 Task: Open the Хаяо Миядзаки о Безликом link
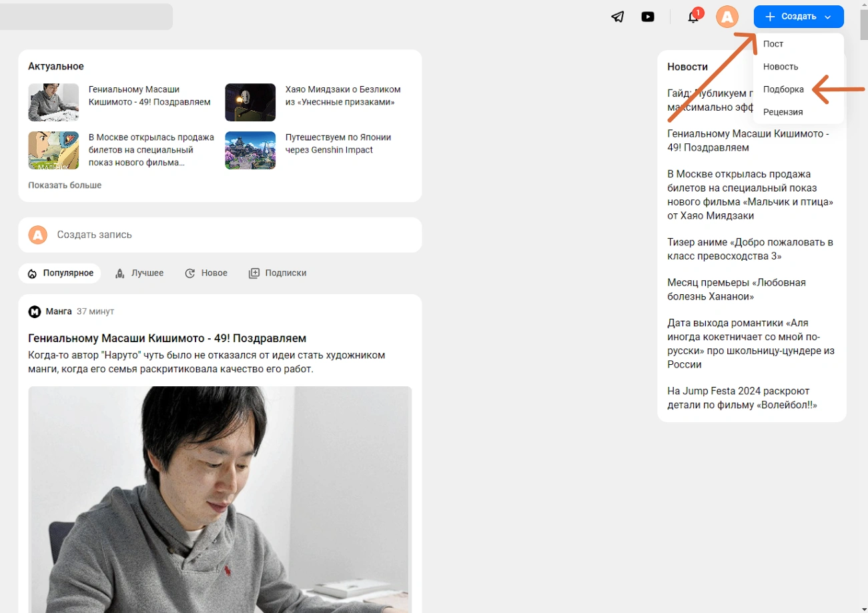pyautogui.click(x=343, y=95)
